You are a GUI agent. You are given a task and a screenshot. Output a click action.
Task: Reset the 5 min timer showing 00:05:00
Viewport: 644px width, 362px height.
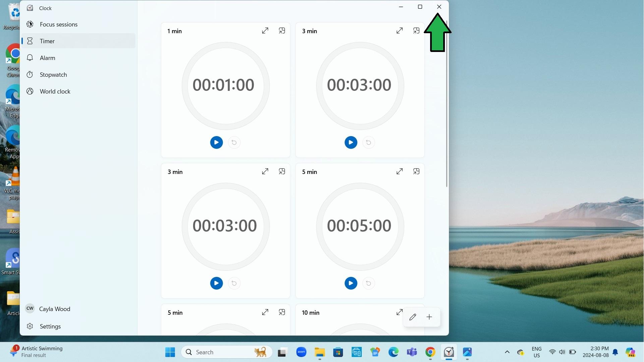[x=368, y=283]
